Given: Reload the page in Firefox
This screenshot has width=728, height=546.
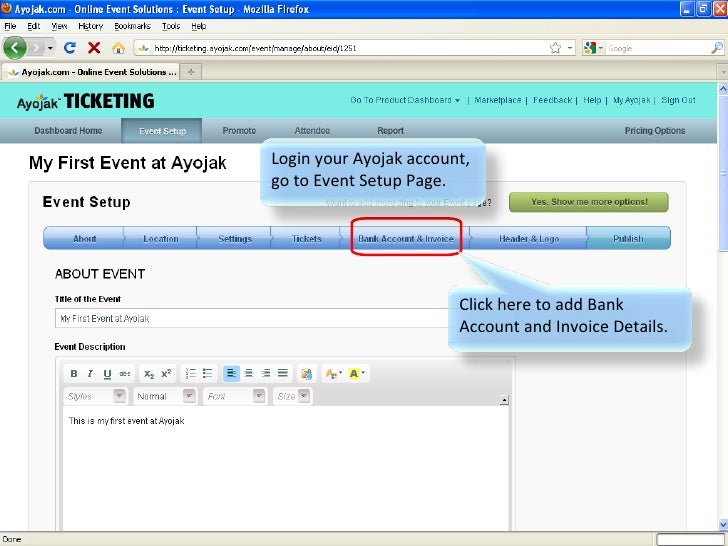Looking at the screenshot, I should [70, 47].
